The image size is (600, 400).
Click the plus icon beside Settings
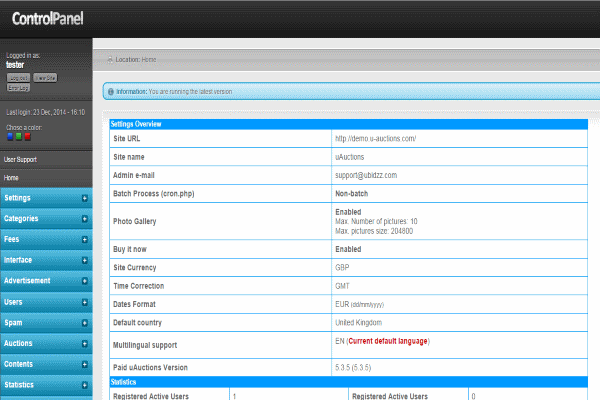click(x=84, y=198)
